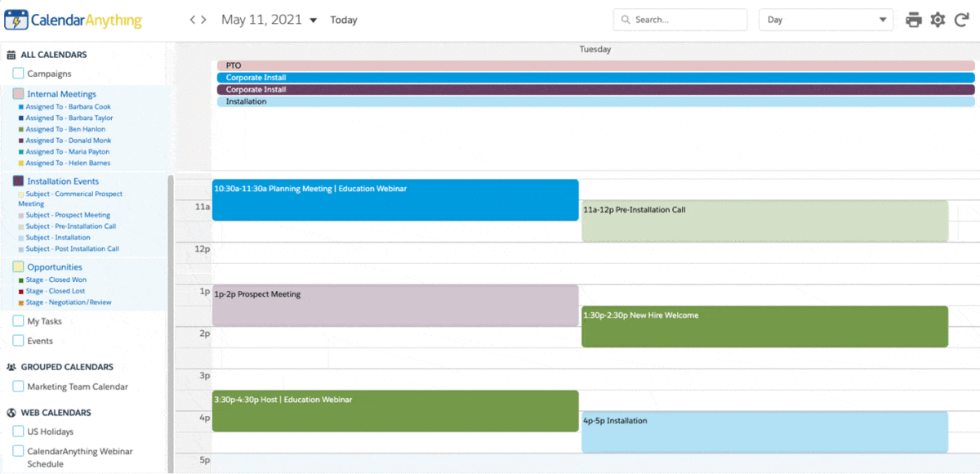The height and width of the screenshot is (474, 980).
Task: Click the Search input field
Action: point(686,20)
